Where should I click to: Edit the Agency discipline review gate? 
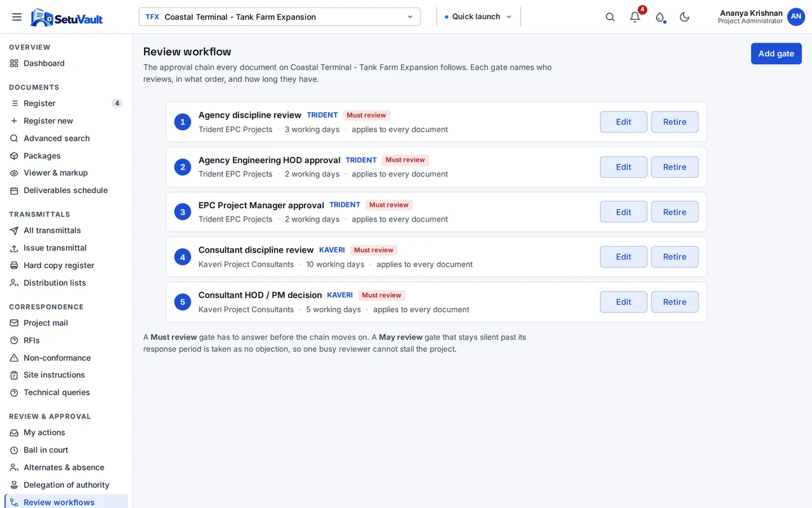[x=624, y=122]
